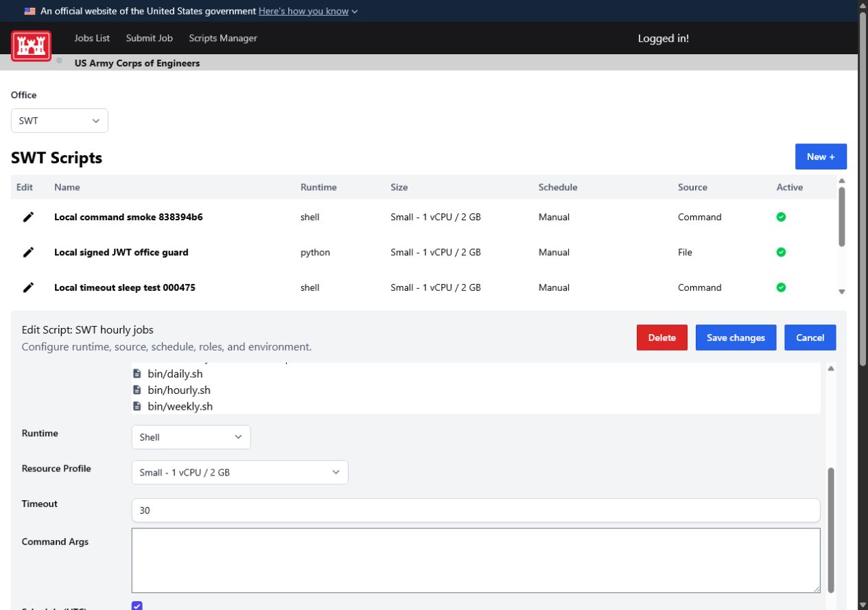Edit Local timeout sleep test 000475 via pencil
868x610 pixels.
pyautogui.click(x=28, y=288)
